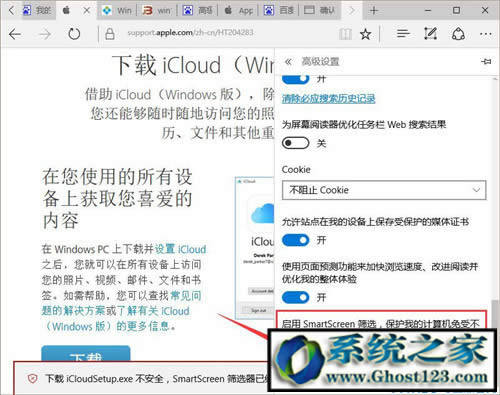Open 了解有关 iCloud (Windows 版) 的更多信息 link

pyautogui.click(x=115, y=318)
